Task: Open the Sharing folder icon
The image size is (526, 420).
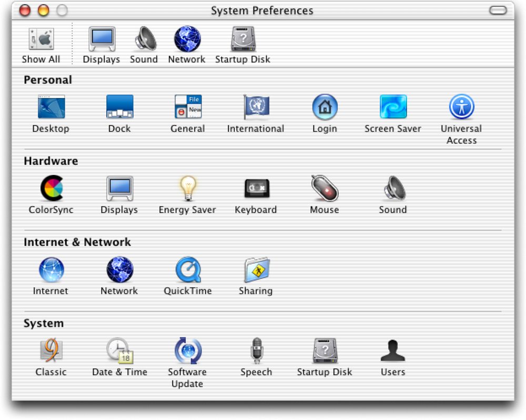Action: point(257,269)
